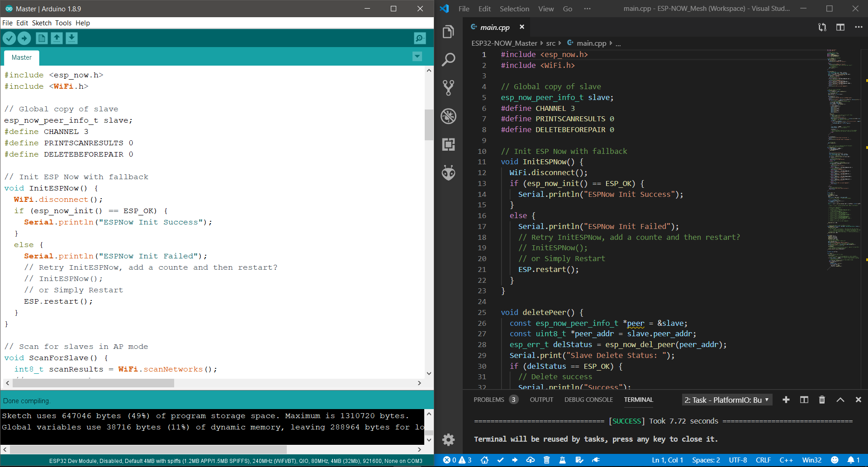
Task: Kill the terminal with the trash icon
Action: click(822, 400)
